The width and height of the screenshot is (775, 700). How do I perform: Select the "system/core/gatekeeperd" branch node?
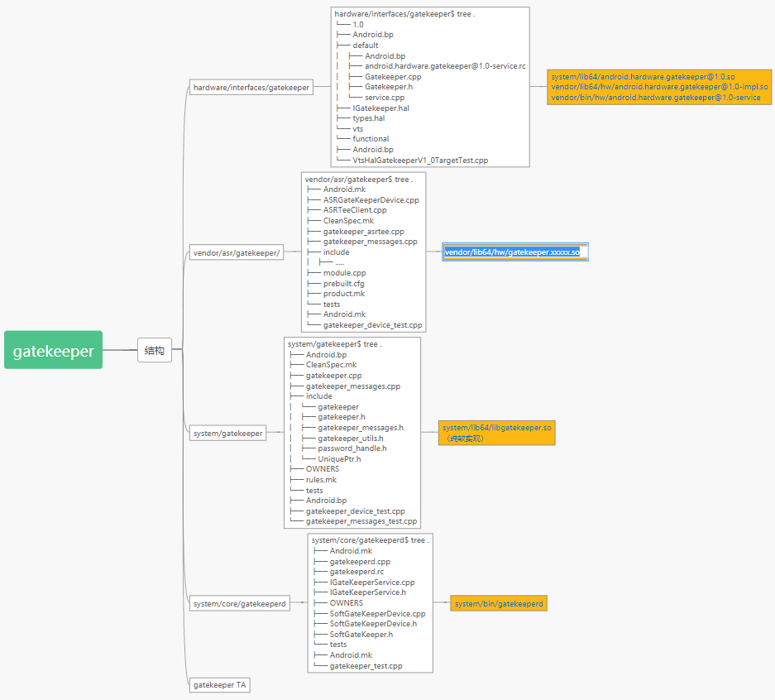coord(239,603)
